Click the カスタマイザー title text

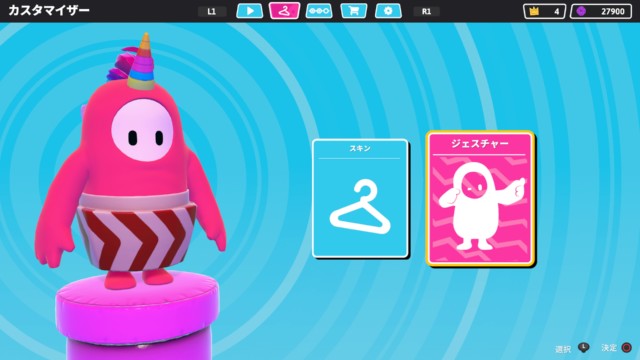tap(49, 10)
